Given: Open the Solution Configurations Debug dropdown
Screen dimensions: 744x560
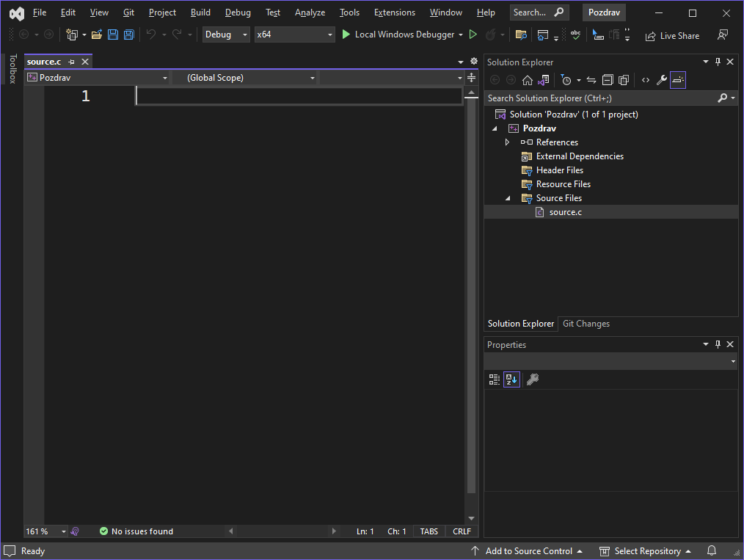Looking at the screenshot, I should coord(226,34).
